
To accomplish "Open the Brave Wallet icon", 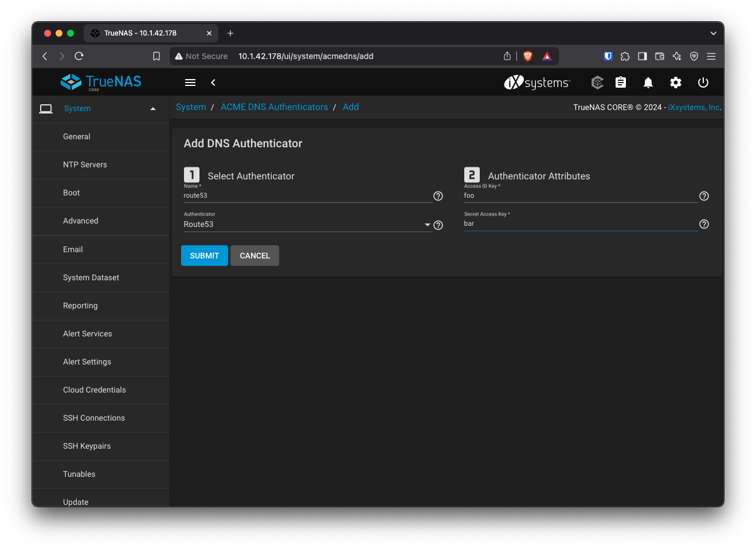I will 660,56.
